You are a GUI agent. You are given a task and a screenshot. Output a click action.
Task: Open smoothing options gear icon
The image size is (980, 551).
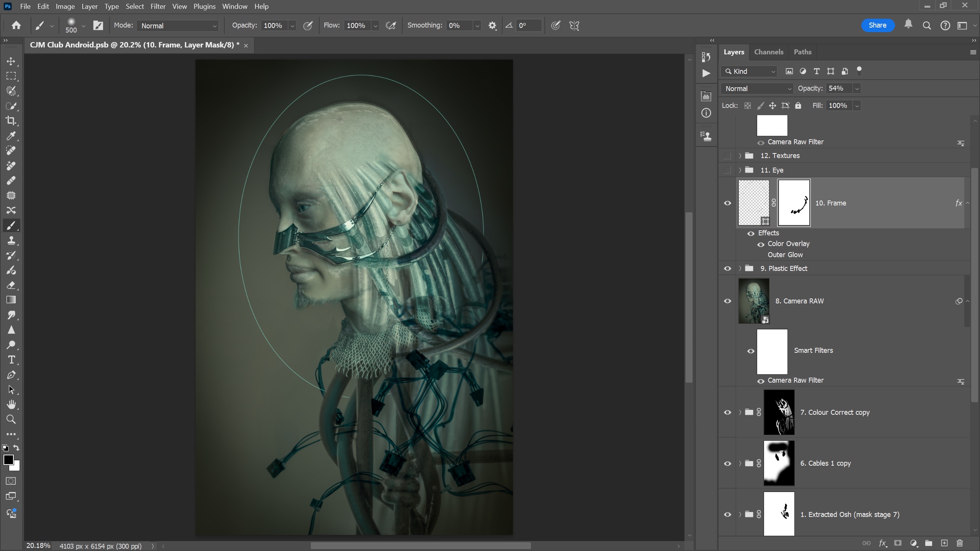[x=492, y=26]
